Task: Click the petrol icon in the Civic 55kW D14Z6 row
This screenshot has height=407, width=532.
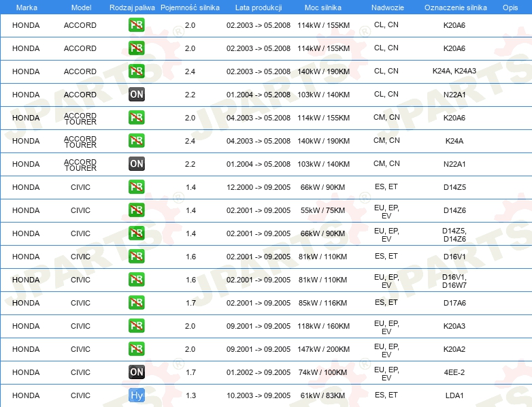Action: [136, 210]
